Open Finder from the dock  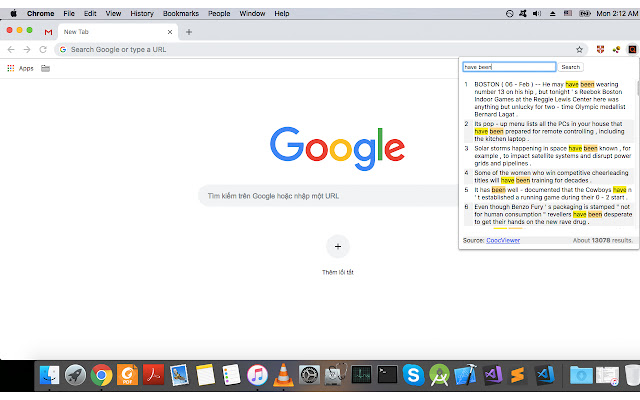(49, 375)
